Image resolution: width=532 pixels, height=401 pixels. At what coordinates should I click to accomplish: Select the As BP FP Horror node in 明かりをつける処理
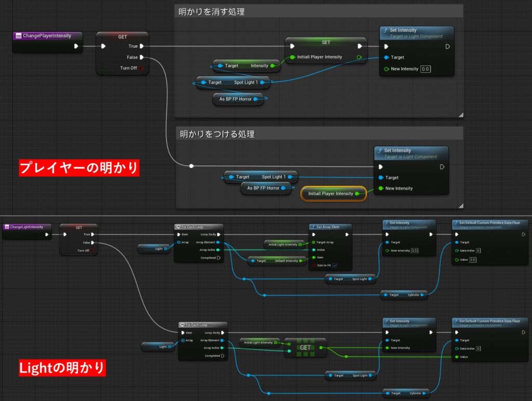(266, 188)
